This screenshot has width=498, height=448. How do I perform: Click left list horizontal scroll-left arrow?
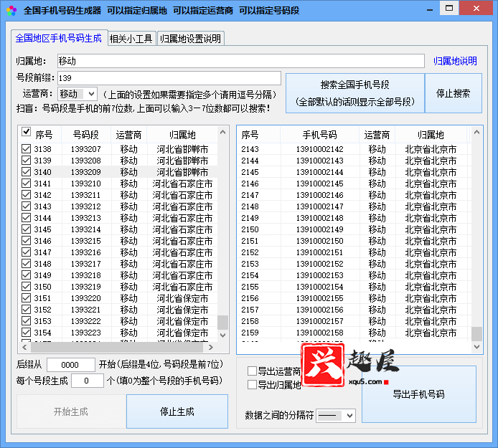click(24, 348)
